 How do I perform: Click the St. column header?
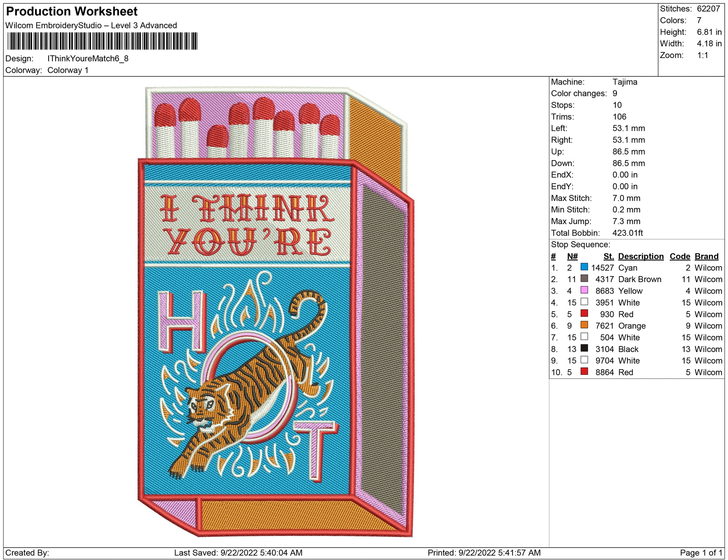[608, 256]
